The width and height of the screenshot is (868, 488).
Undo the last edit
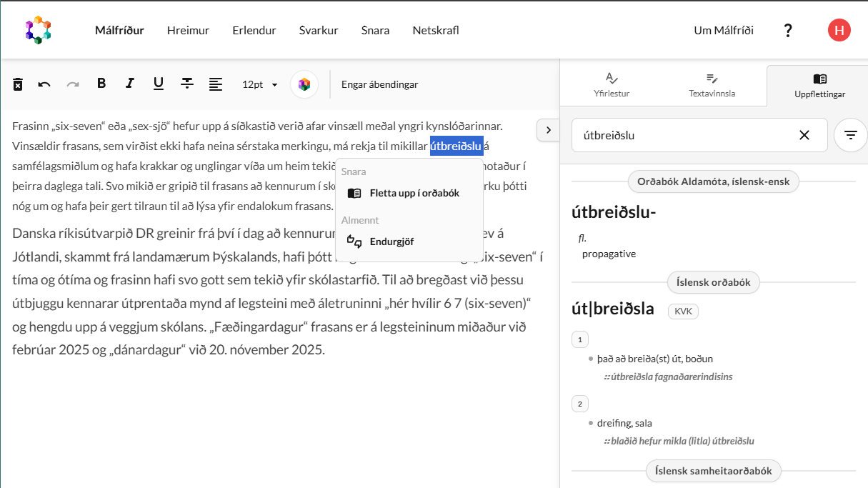(x=44, y=84)
